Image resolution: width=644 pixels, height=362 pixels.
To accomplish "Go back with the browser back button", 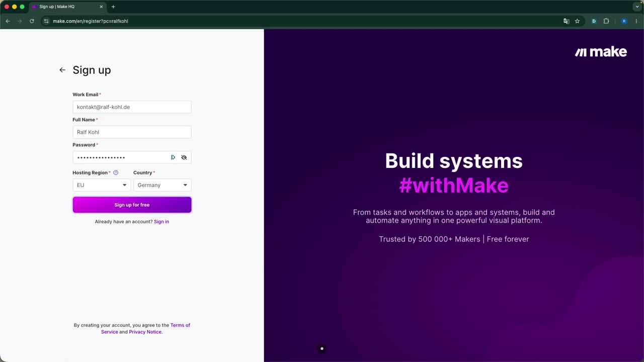I will tap(8, 21).
